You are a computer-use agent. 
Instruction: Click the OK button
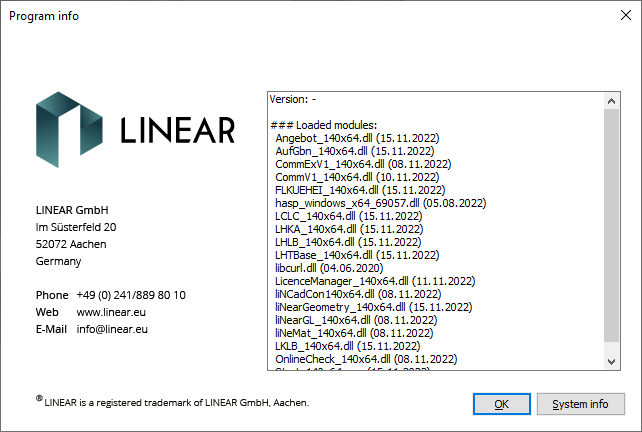502,404
